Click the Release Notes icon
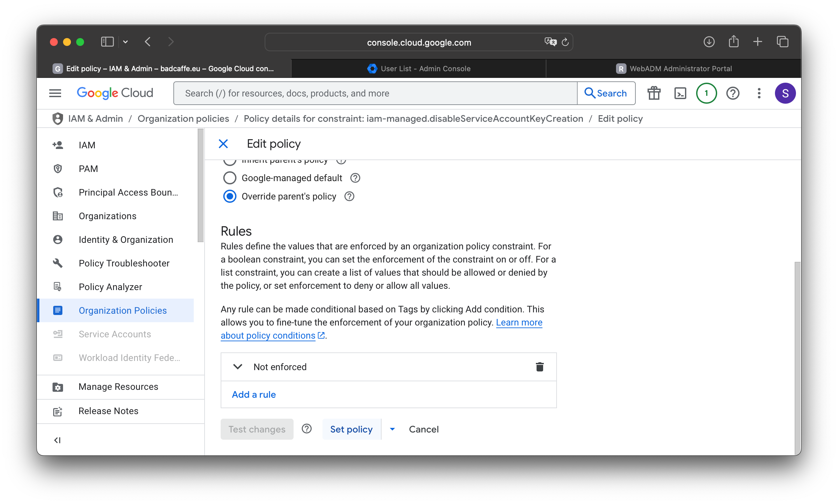 (x=58, y=411)
